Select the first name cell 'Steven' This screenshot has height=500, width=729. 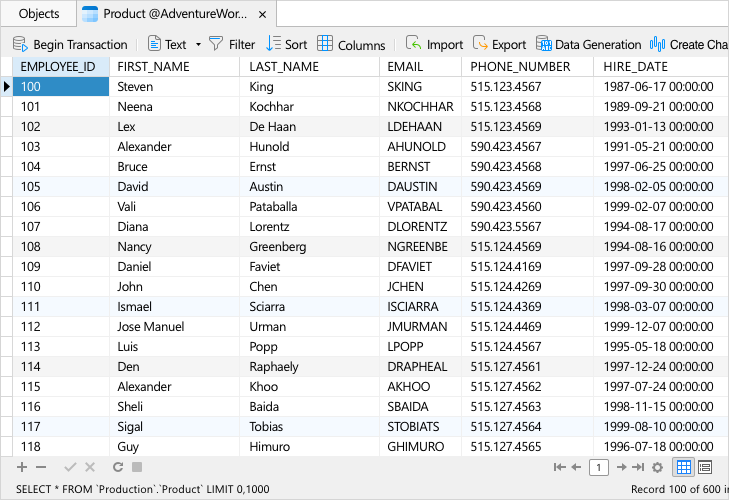pos(174,87)
